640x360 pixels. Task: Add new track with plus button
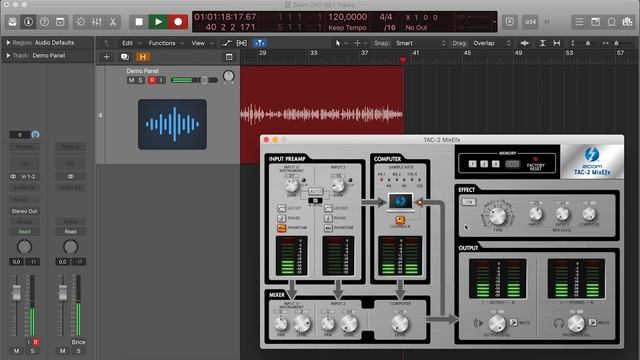pos(107,57)
